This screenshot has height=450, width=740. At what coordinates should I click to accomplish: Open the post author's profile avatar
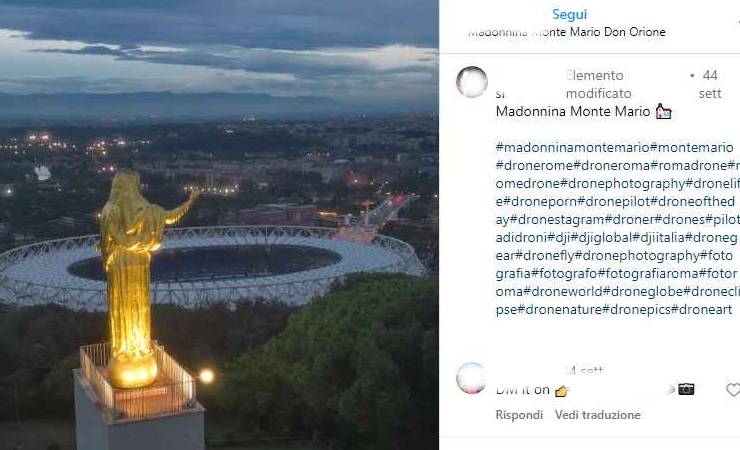pos(471,82)
